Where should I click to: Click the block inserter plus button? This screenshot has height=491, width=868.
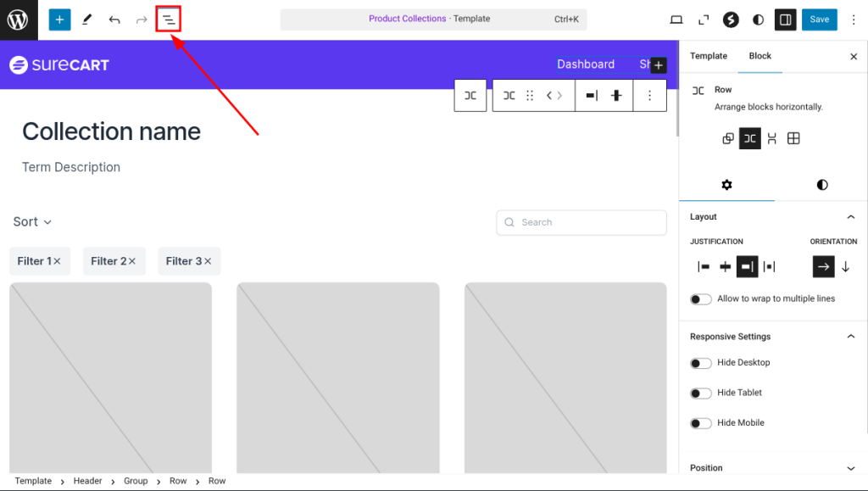(59, 20)
